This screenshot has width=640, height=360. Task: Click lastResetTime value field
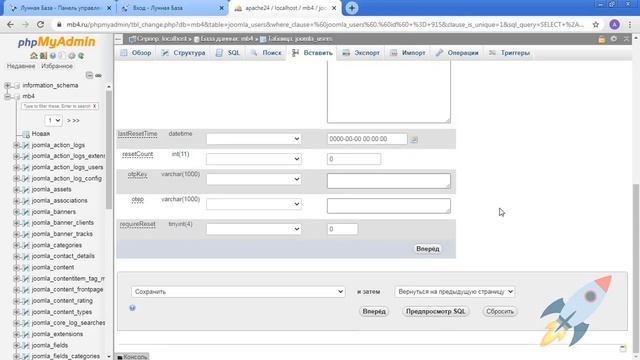pyautogui.click(x=367, y=139)
